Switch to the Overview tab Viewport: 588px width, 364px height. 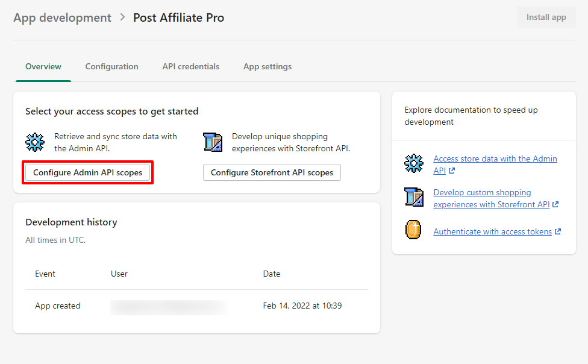pyautogui.click(x=43, y=67)
